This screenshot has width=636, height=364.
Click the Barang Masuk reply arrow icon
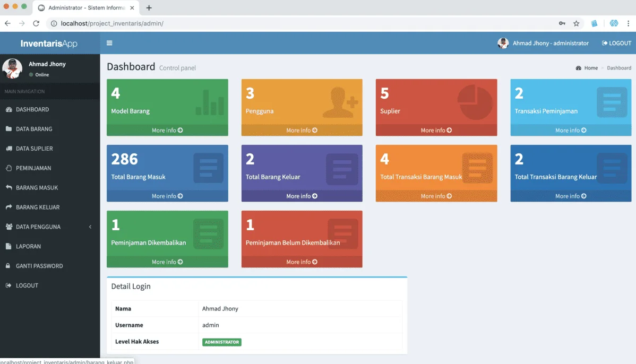coord(8,188)
